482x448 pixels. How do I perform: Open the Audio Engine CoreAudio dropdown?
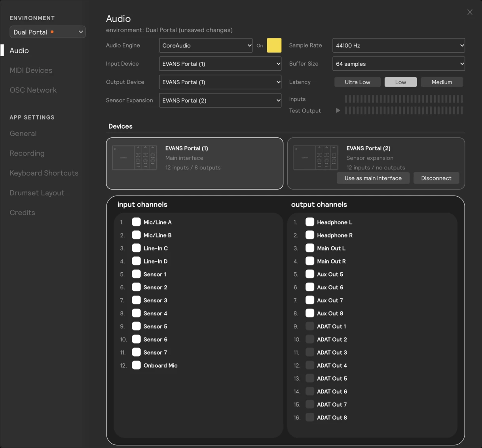click(206, 46)
